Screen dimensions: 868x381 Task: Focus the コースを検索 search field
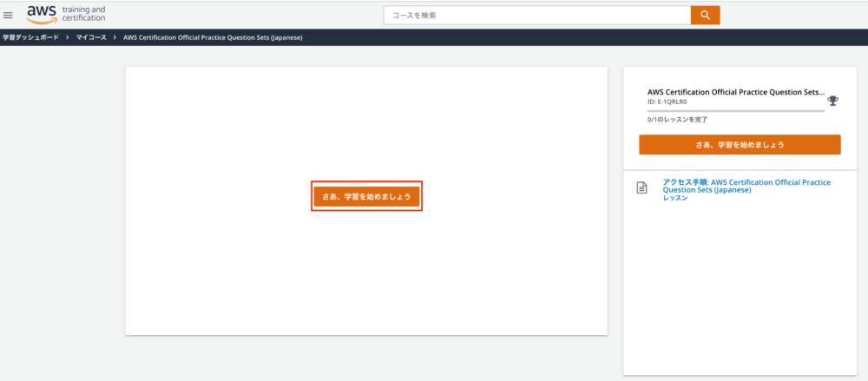pyautogui.click(x=537, y=15)
